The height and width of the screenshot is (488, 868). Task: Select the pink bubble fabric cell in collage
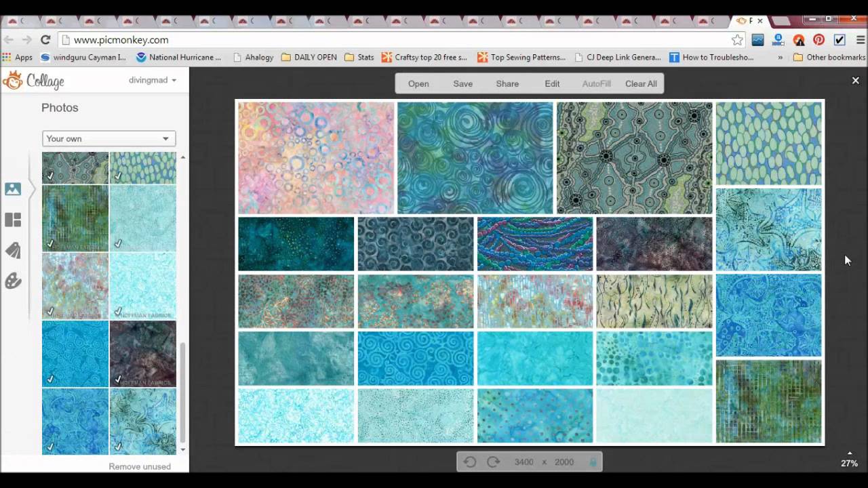316,158
